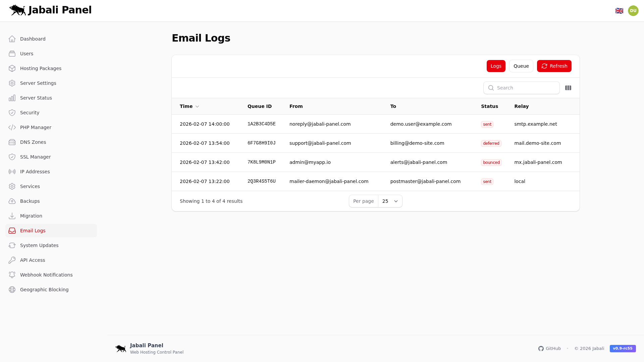Viewport: 644px width, 362px height.
Task: Click the SSL Manager shield icon
Action: 12,157
